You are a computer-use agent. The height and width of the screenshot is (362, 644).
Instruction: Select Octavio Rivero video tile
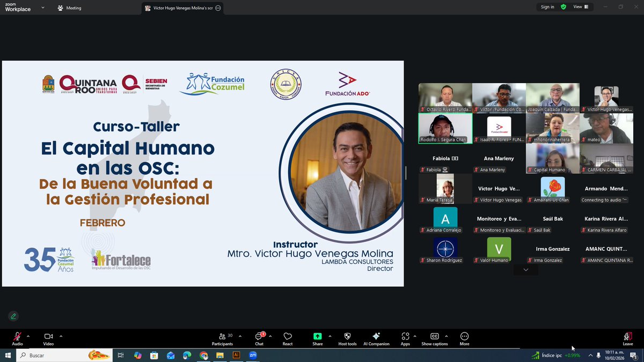coord(445,98)
